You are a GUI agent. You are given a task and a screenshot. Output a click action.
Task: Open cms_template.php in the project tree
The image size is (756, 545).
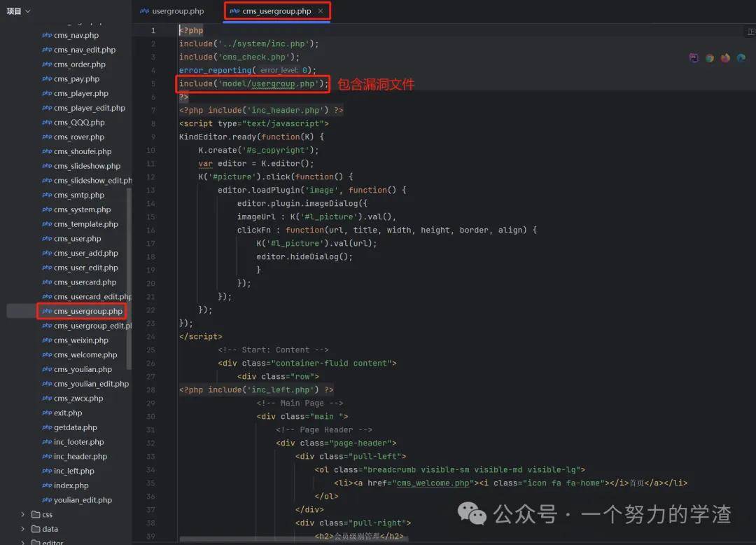point(80,223)
